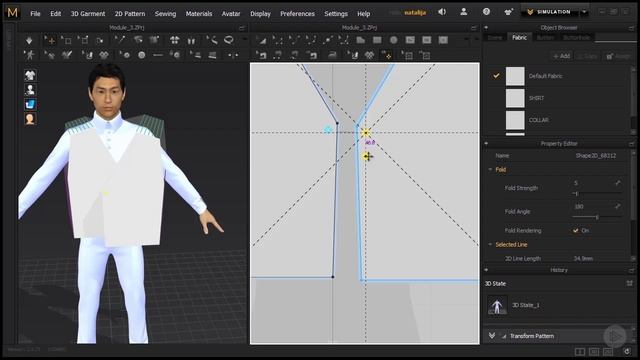Collapse the Fold property section
Screen dimensions: 640x360
click(490, 169)
